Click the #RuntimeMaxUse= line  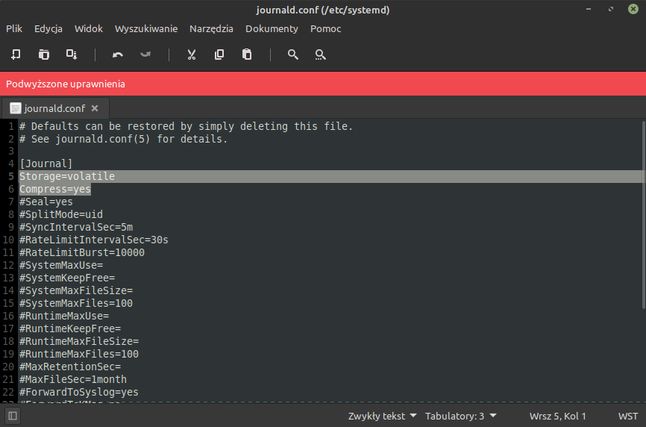tap(64, 316)
